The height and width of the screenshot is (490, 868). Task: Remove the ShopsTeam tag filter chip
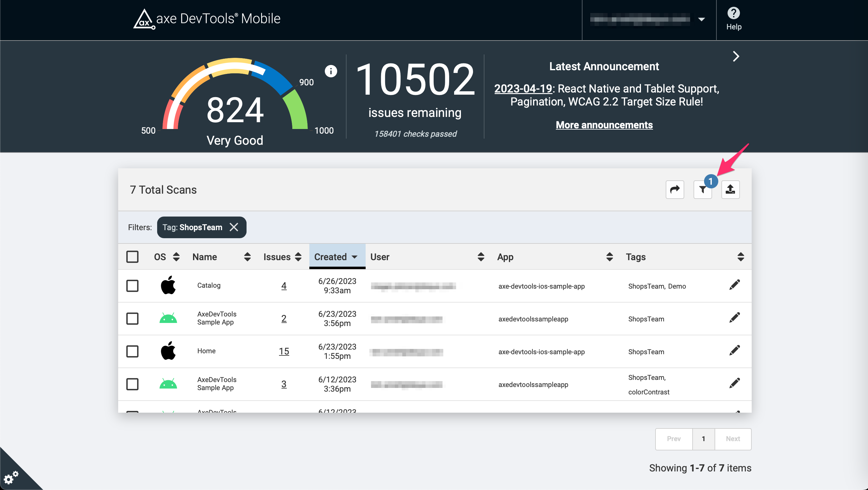point(234,227)
